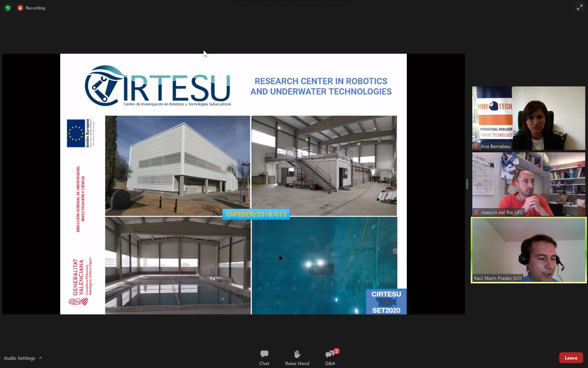Expand the Audio Settings caret menu
The image size is (588, 368).
coord(40,358)
